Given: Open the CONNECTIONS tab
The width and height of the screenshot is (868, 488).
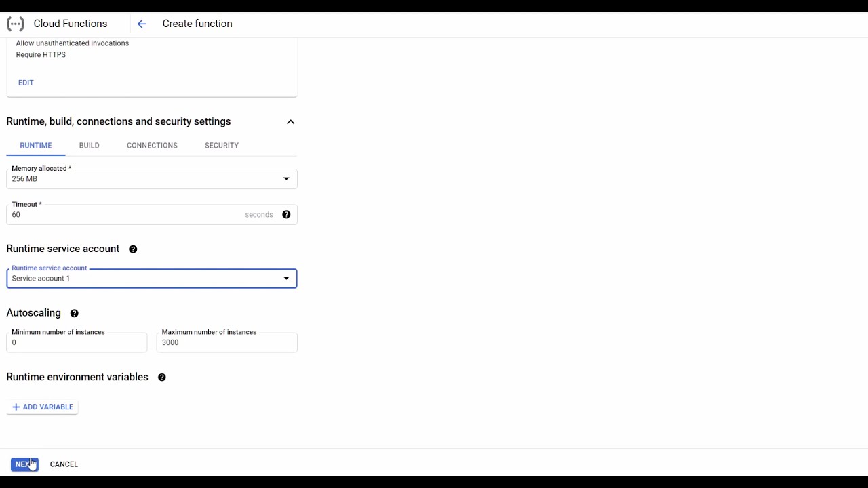Looking at the screenshot, I should (x=152, y=146).
